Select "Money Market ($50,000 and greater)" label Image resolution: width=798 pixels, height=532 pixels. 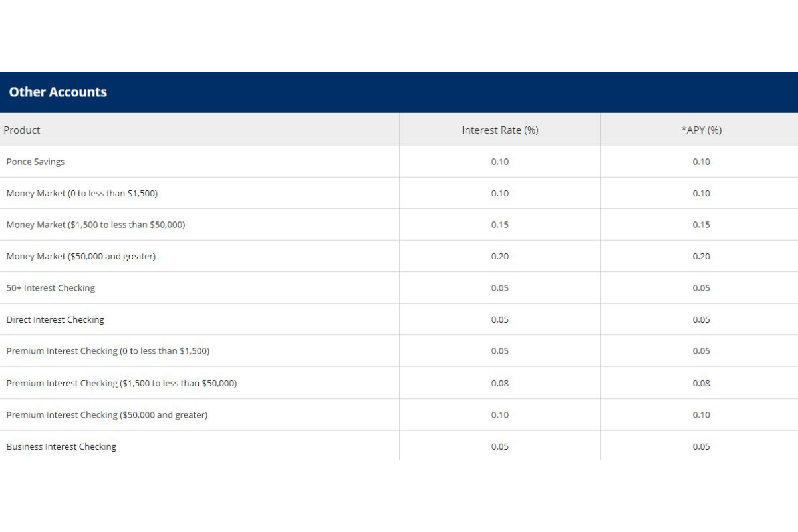click(x=81, y=256)
